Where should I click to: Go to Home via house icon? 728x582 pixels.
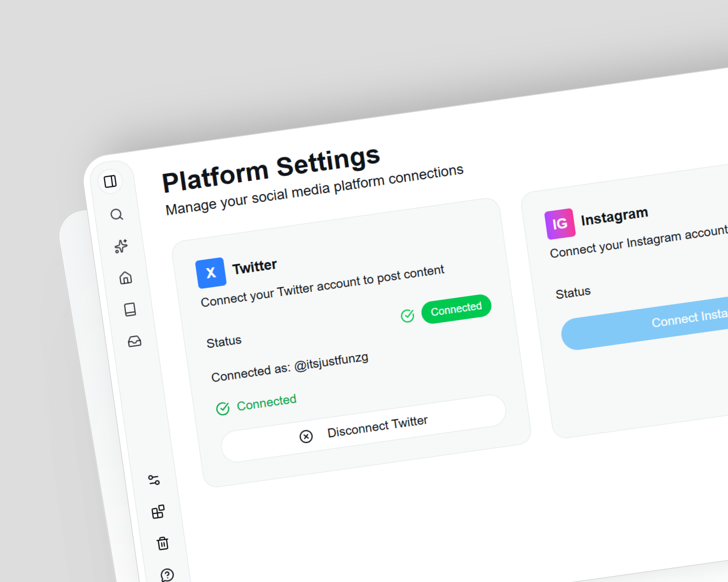126,278
